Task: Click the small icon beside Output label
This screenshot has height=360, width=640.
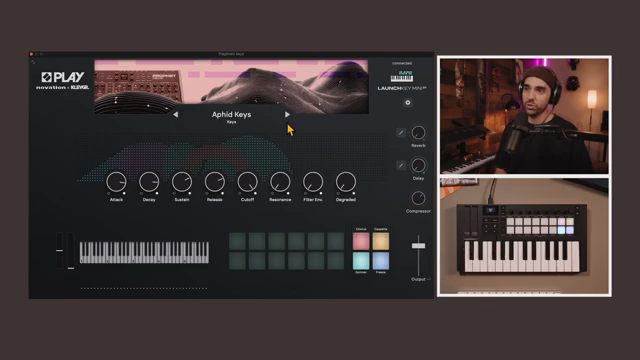Action: [x=429, y=279]
